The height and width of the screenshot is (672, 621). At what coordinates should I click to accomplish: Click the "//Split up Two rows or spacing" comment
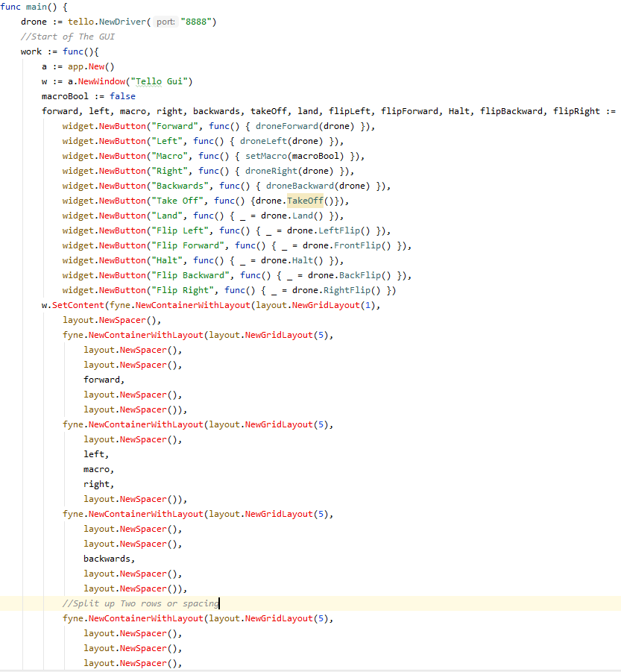coord(140,603)
